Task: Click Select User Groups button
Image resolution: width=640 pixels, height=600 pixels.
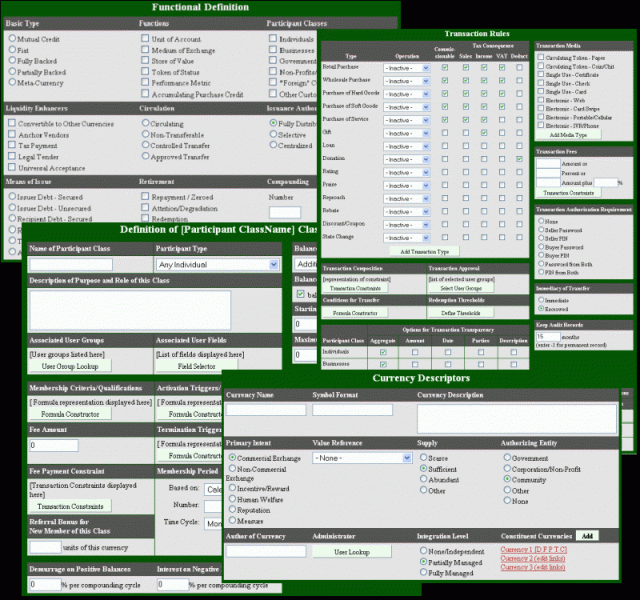Action: (461, 288)
